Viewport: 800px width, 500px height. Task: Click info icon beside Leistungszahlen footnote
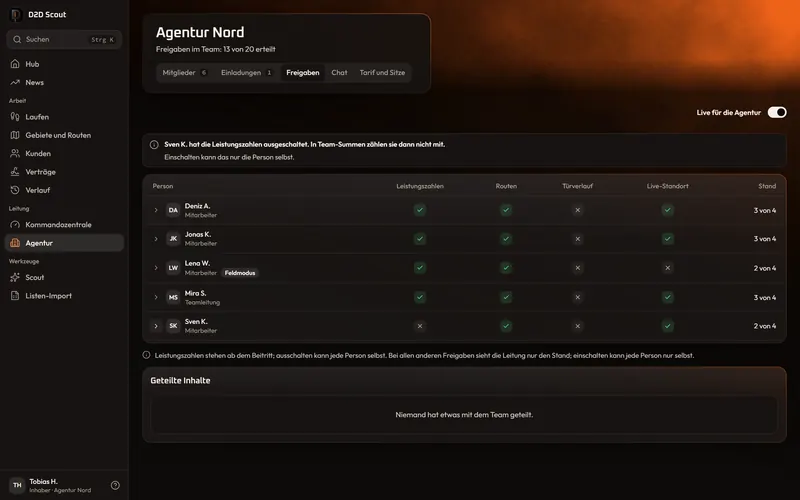146,355
